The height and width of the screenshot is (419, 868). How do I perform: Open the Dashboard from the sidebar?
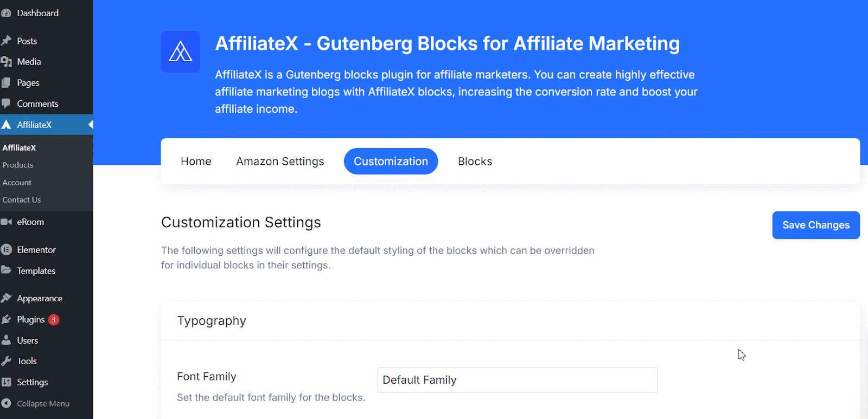[x=8, y=12]
